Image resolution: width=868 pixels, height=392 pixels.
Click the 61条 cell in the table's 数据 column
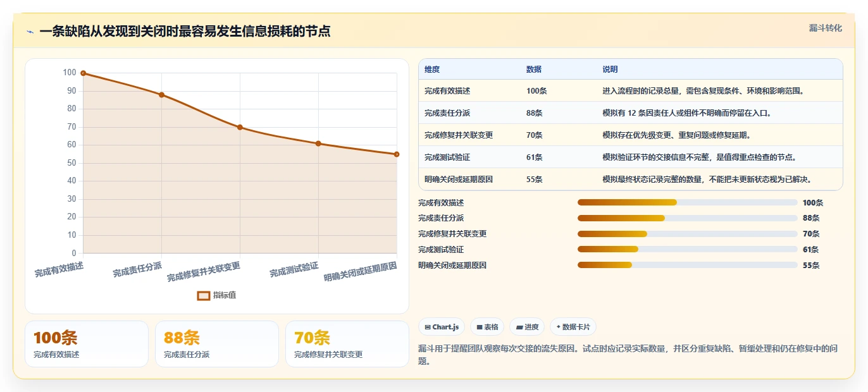click(535, 157)
